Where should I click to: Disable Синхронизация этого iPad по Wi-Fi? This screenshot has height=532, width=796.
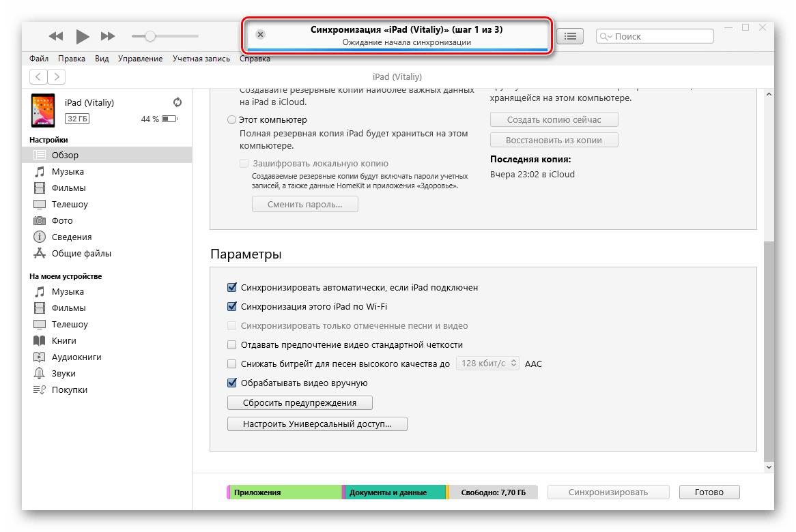tap(232, 307)
